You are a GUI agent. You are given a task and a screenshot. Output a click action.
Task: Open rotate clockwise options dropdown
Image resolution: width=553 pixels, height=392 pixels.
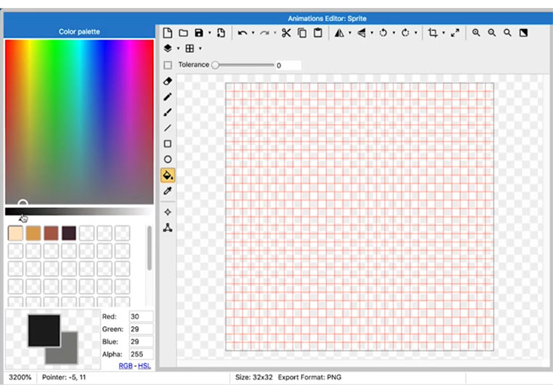coord(416,33)
